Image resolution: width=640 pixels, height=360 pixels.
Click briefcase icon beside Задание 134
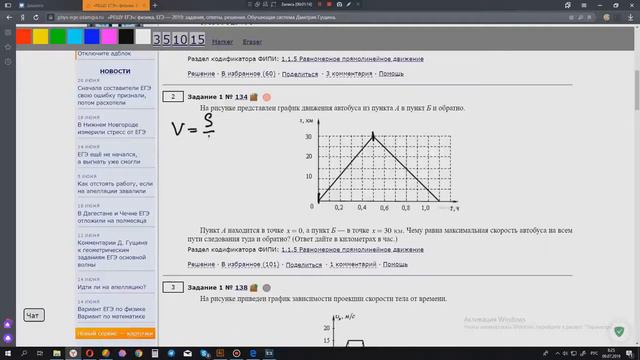(x=254, y=97)
